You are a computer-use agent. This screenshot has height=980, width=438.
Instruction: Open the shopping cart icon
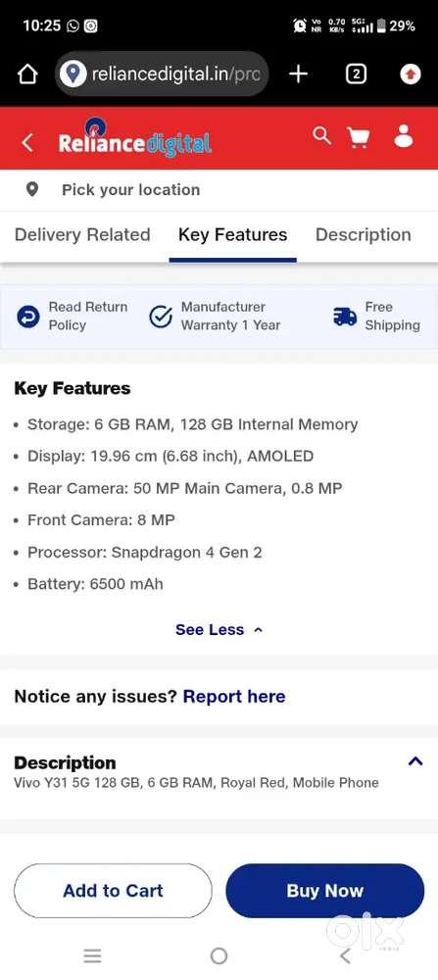pyautogui.click(x=358, y=137)
